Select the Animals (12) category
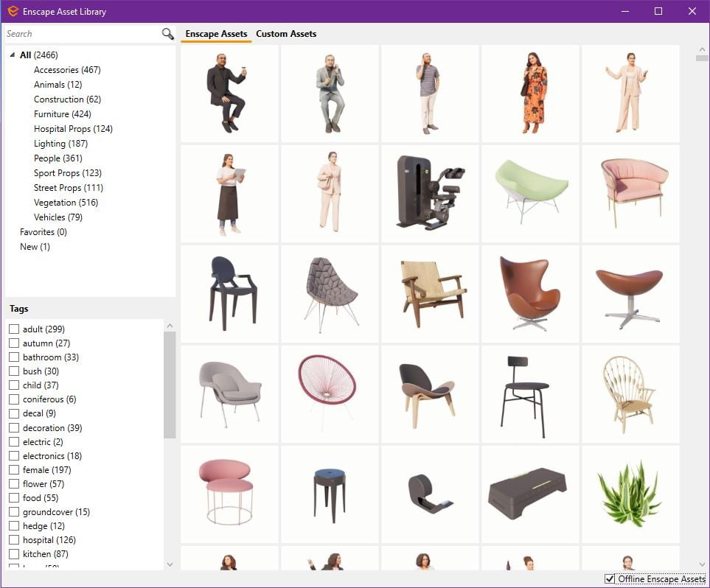 click(58, 85)
